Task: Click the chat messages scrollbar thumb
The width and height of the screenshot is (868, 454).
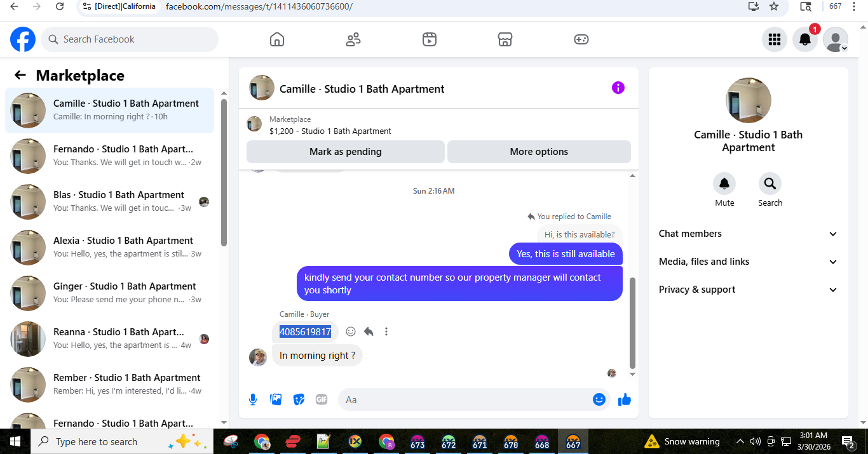Action: (x=632, y=323)
